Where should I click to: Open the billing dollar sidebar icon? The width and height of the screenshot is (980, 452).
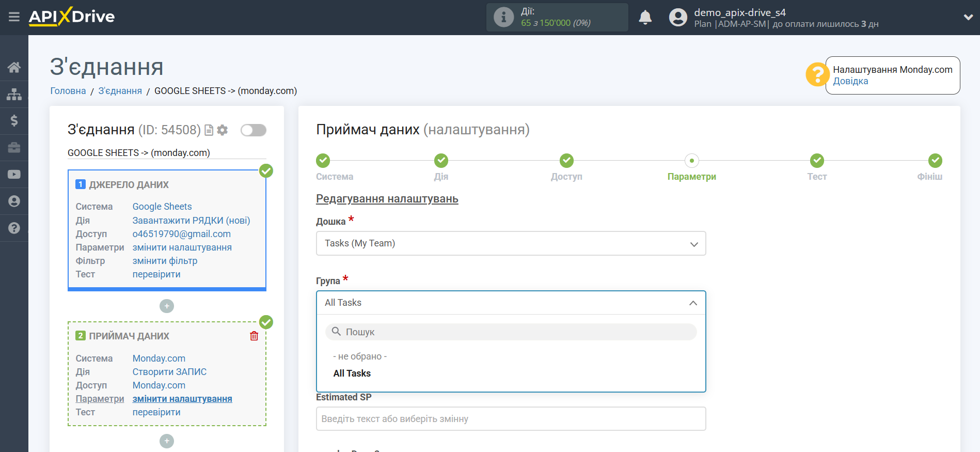(x=14, y=121)
